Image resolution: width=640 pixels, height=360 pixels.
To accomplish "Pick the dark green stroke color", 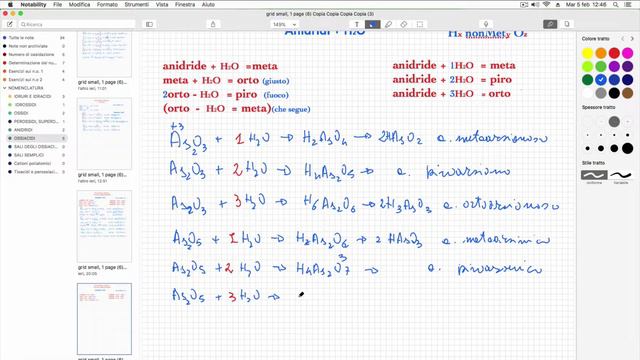I will [587, 80].
